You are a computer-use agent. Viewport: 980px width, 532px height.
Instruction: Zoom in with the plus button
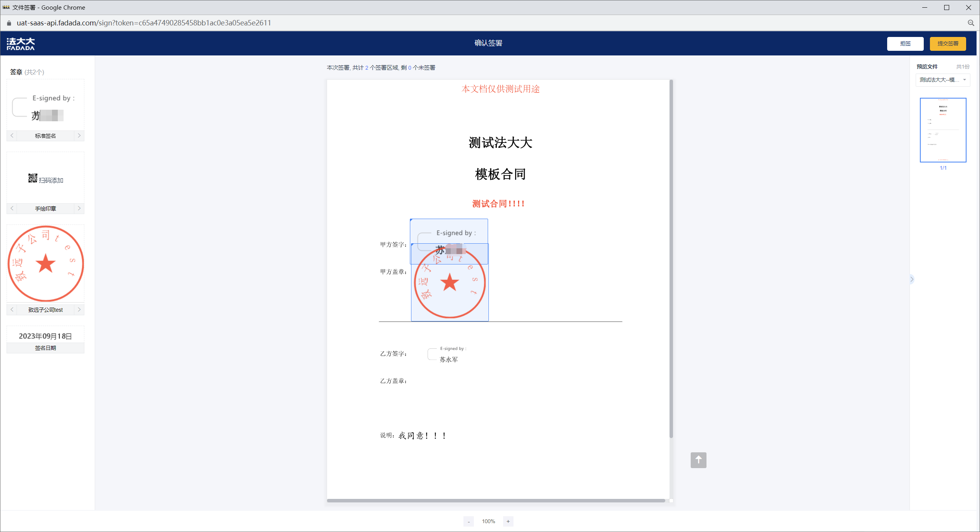pos(508,521)
